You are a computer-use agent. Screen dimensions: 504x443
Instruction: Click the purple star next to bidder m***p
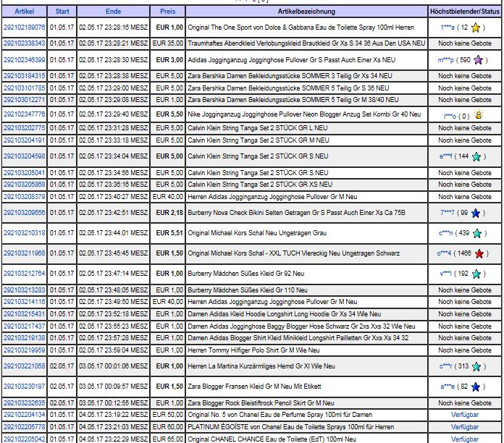[x=478, y=60]
